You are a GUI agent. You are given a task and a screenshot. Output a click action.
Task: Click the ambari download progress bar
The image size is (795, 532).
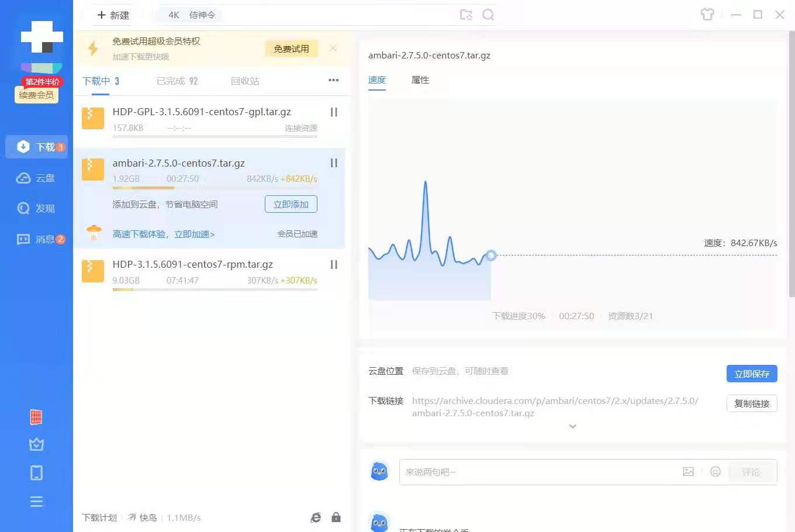pos(215,188)
